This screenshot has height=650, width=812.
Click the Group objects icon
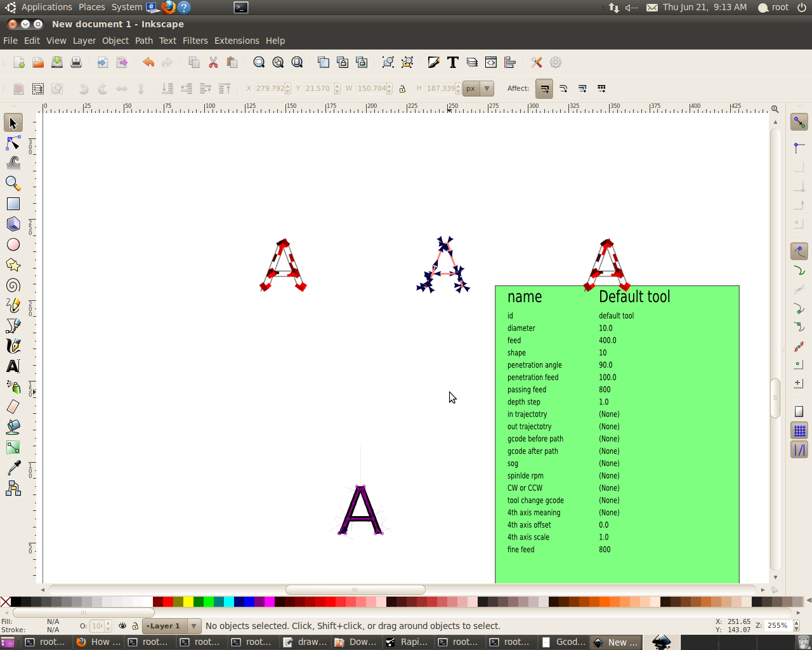(388, 62)
